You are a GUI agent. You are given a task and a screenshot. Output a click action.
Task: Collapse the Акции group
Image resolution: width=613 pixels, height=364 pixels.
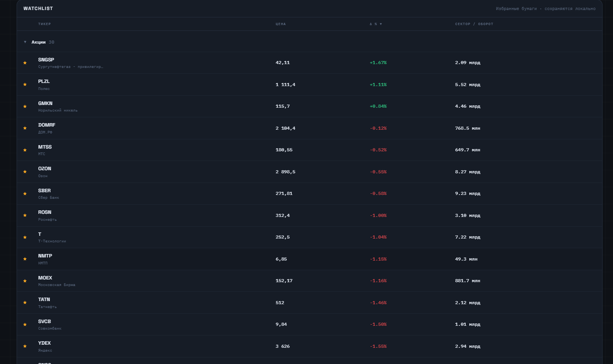point(25,42)
